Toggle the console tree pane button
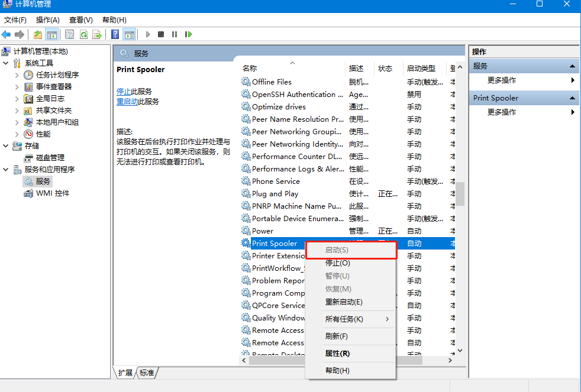The width and height of the screenshot is (581, 392). point(52,34)
